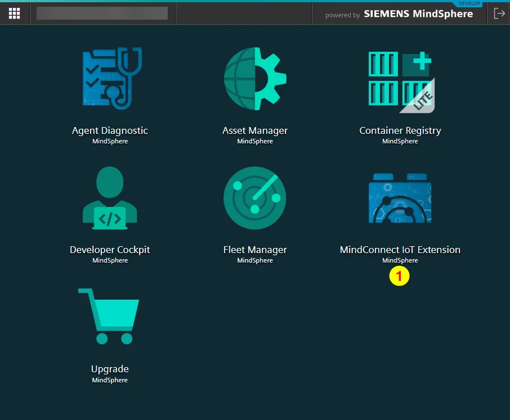Click the DEVELOP environment badge
The image size is (510, 420).
(469, 3)
